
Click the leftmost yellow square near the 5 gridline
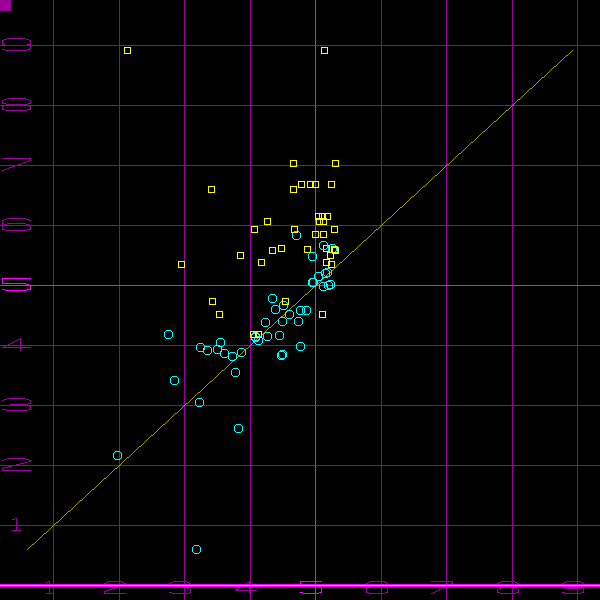(181, 264)
